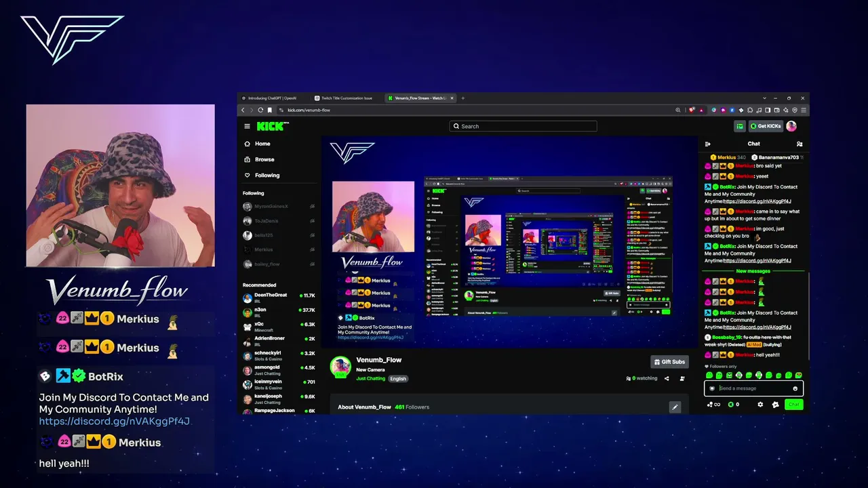Click the Gift Subs button

(x=669, y=362)
